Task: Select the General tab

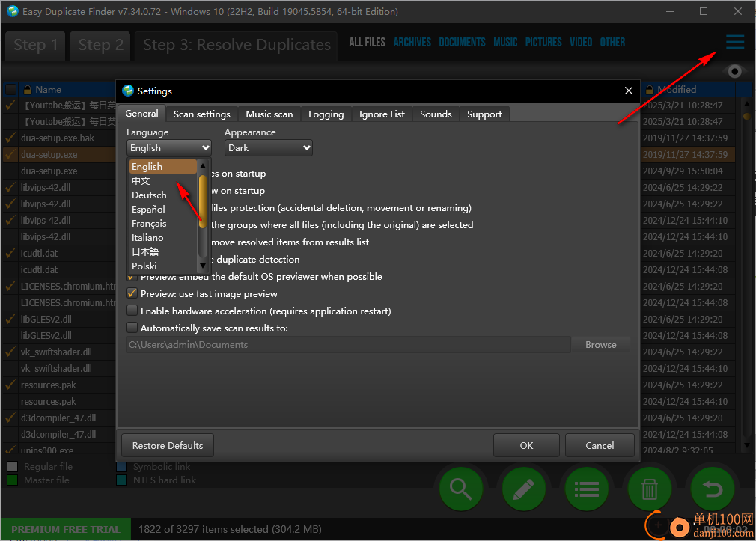Action: [141, 114]
